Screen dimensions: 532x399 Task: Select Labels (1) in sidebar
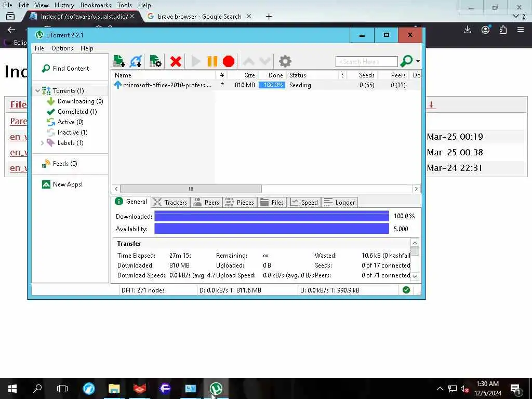pyautogui.click(x=65, y=143)
